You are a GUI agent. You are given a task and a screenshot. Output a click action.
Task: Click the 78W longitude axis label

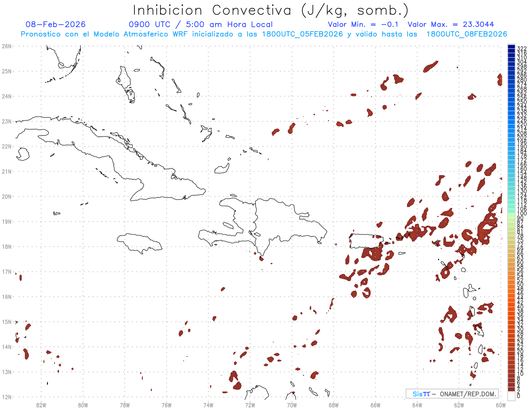pos(125,404)
